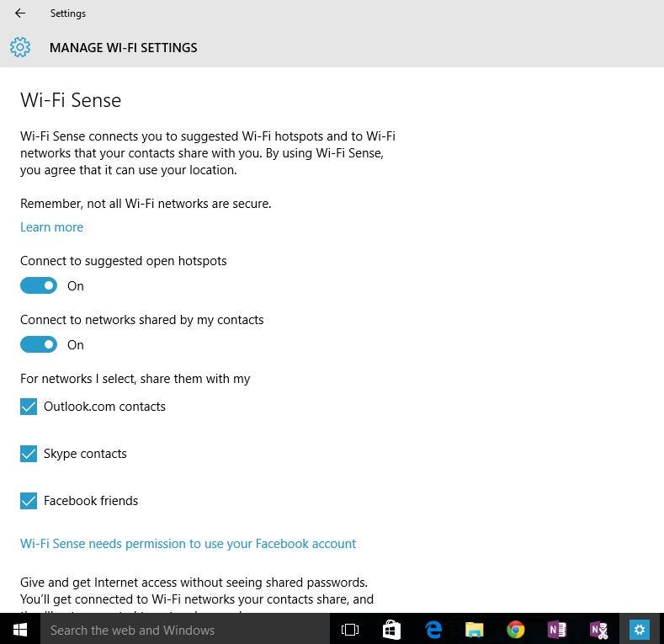This screenshot has height=644, width=664.
Task: Uncheck Outlook.com contacts checkbox
Action: pyautogui.click(x=29, y=407)
